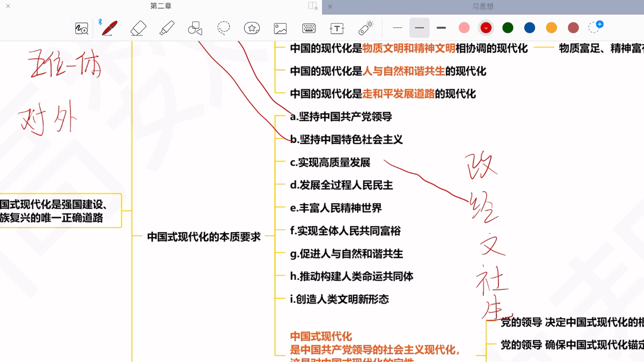Click the boxed node 强国建设、族复兴的唯一正确道路
This screenshot has width=644, height=362.
tap(60, 210)
